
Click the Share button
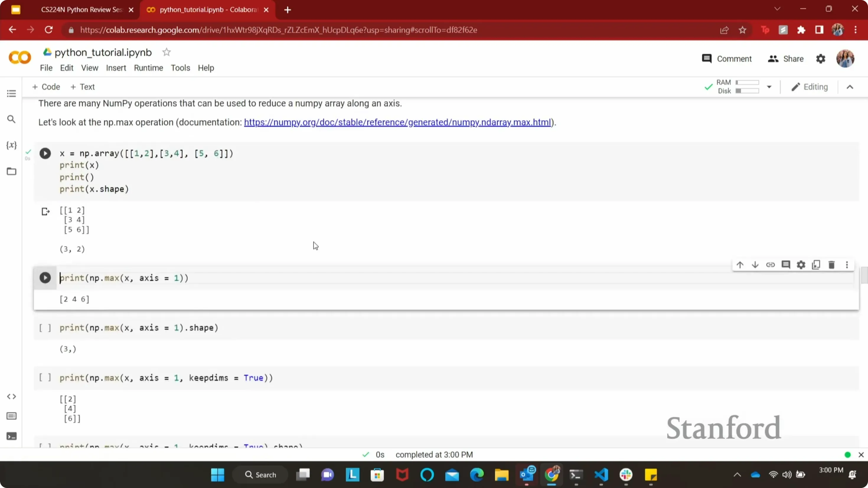point(785,59)
